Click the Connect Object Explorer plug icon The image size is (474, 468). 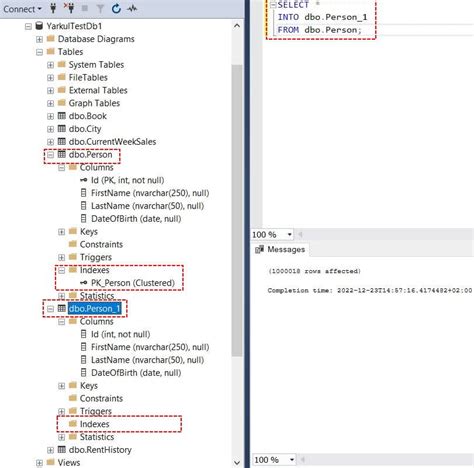coord(53,8)
